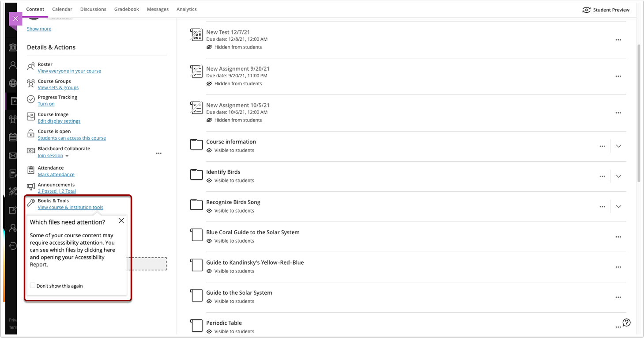The image size is (644, 338).
Task: Open the Join session dropdown arrow
Action: pos(67,156)
